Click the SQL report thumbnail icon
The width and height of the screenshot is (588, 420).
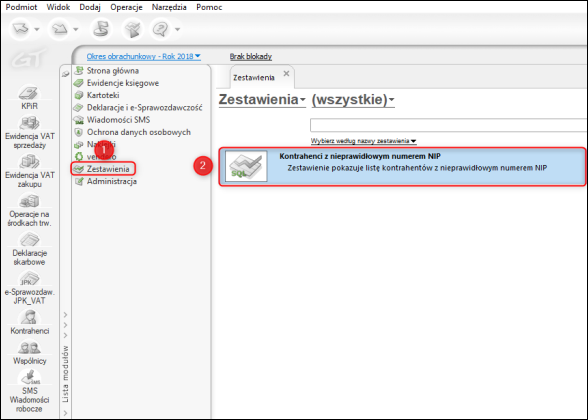246,166
